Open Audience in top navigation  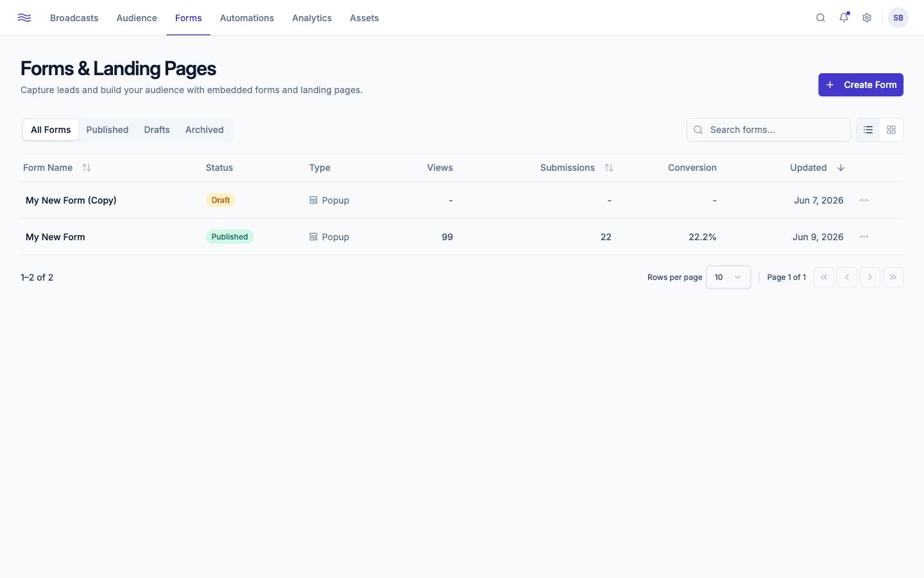(x=137, y=18)
